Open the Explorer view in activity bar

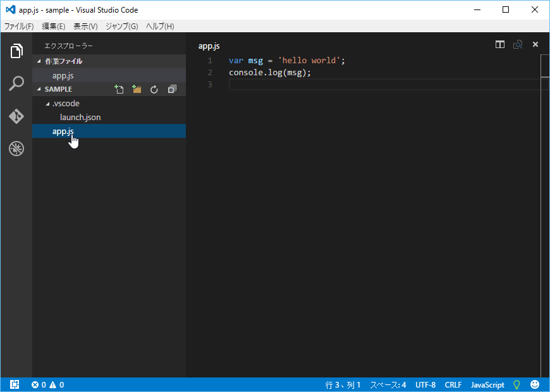pyautogui.click(x=16, y=51)
